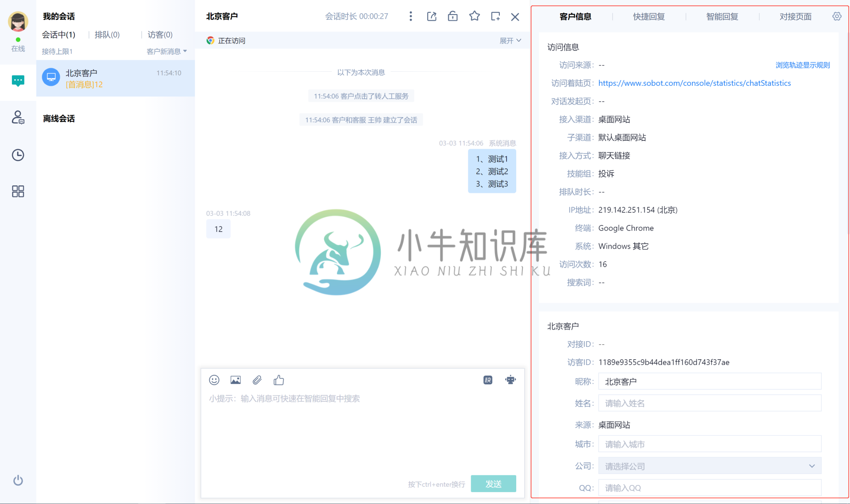Click the 北京客户 conversation avatar
The image size is (850, 504).
pos(51,77)
